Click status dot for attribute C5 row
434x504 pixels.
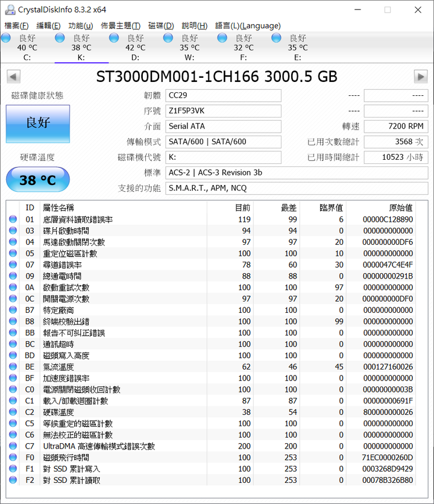click(x=13, y=423)
